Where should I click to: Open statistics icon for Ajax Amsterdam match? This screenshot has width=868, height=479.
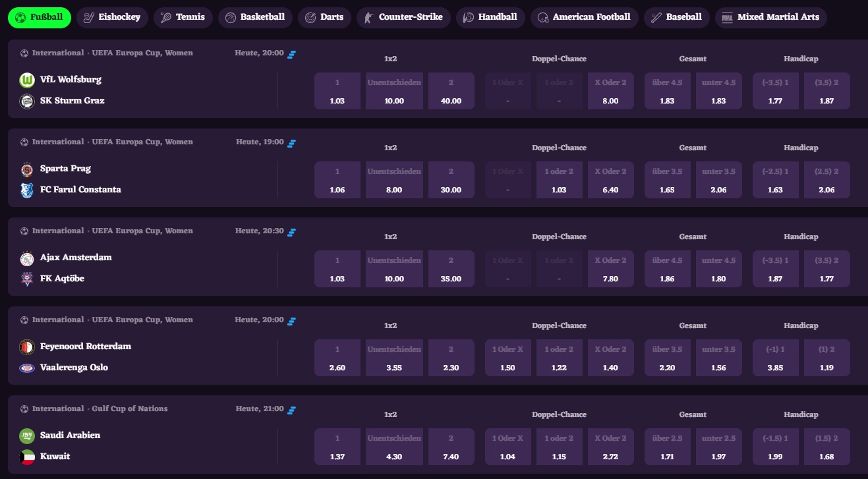tap(291, 232)
